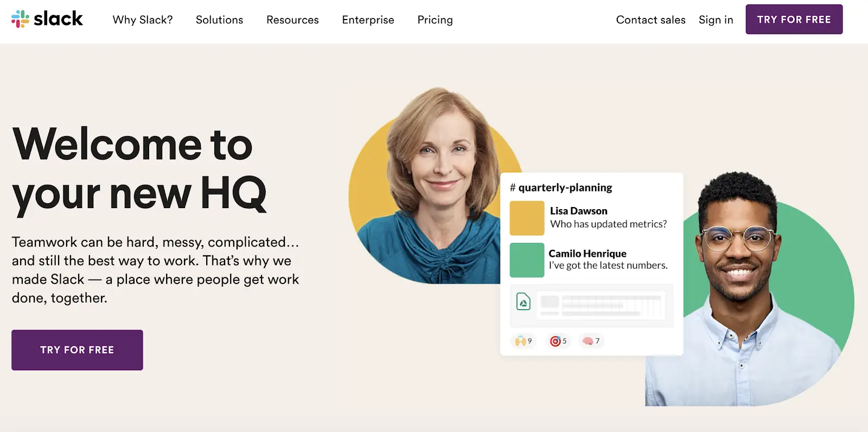Click the 'Teamwork can be hard' paragraph
868x432 pixels.
coord(156,269)
